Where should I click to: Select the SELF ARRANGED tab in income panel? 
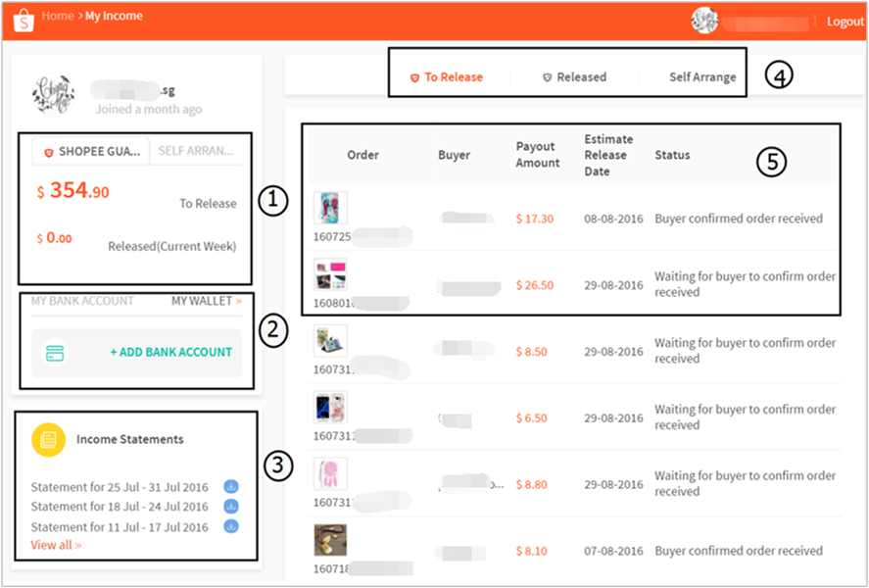(198, 151)
